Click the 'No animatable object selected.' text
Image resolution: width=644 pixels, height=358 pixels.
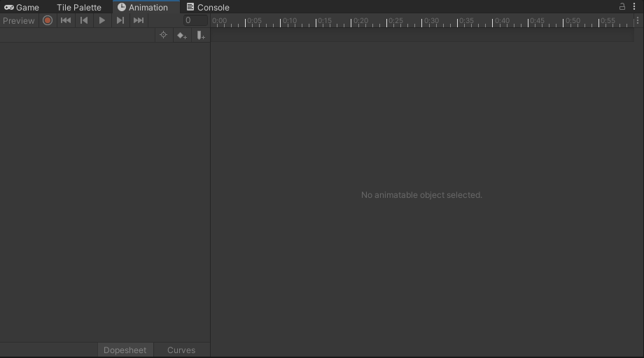point(421,195)
